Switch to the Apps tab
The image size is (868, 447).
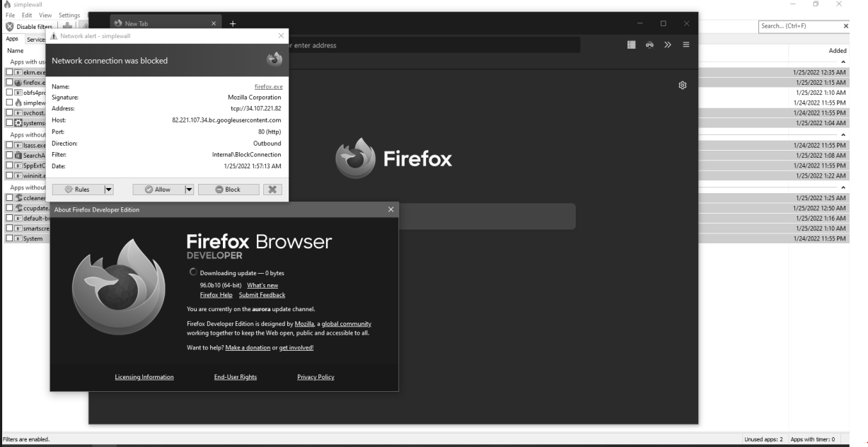click(x=12, y=40)
